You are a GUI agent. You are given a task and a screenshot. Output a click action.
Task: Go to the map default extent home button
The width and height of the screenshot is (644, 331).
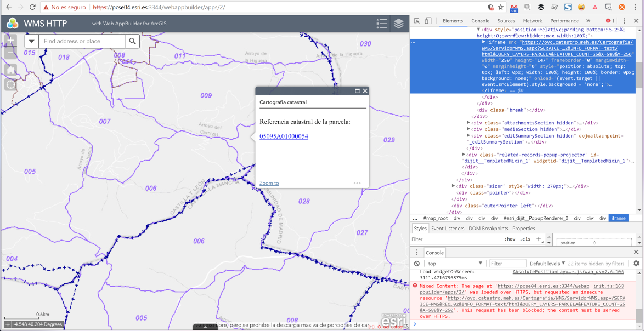(x=10, y=69)
